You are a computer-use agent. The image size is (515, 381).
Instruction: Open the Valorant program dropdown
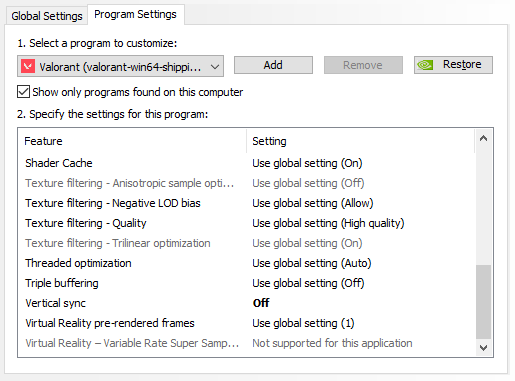pos(120,66)
